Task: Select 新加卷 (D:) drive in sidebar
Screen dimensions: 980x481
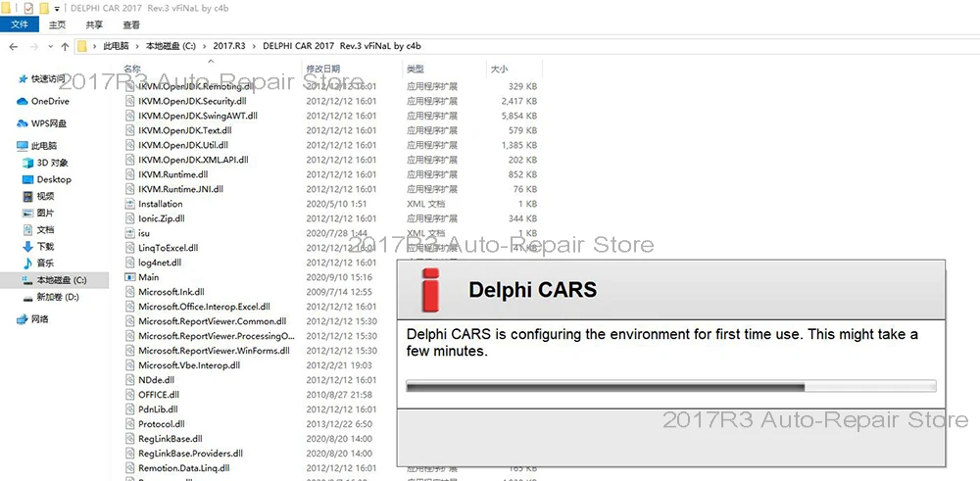Action: click(58, 298)
